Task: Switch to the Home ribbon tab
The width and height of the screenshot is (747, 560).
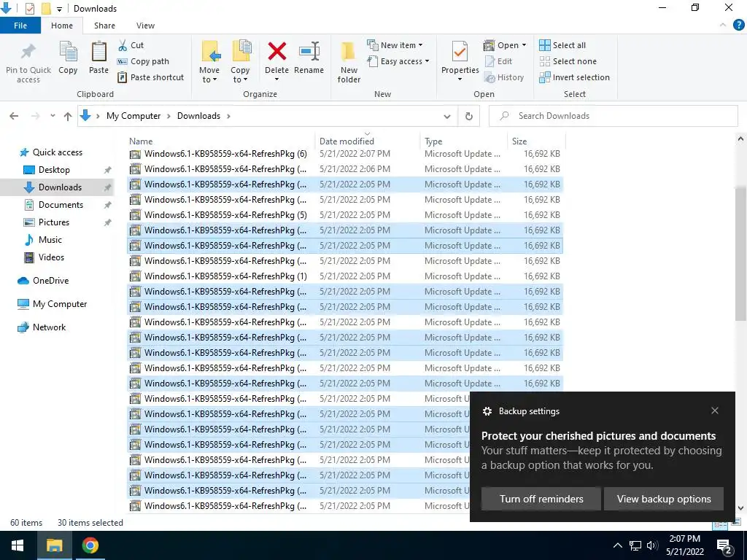Action: point(62,26)
